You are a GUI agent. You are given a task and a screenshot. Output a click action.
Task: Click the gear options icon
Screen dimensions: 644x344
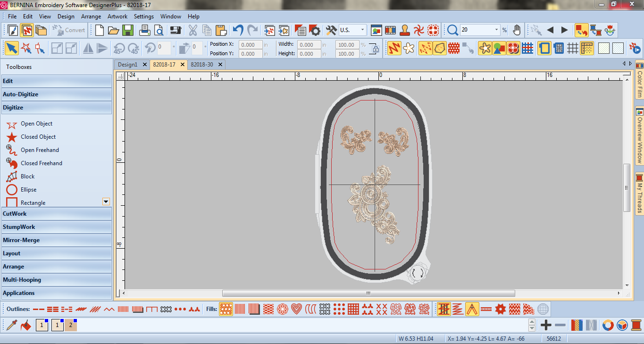(315, 30)
